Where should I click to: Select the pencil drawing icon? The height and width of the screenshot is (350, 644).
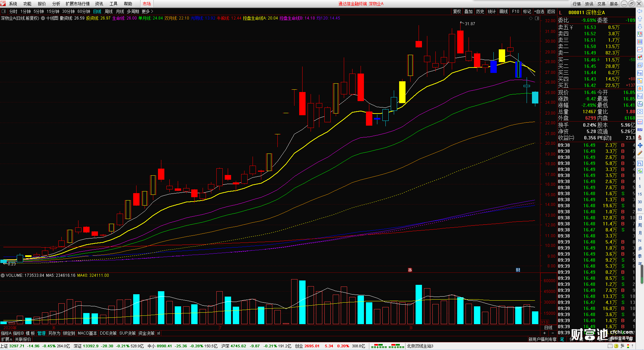pyautogui.click(x=640, y=153)
